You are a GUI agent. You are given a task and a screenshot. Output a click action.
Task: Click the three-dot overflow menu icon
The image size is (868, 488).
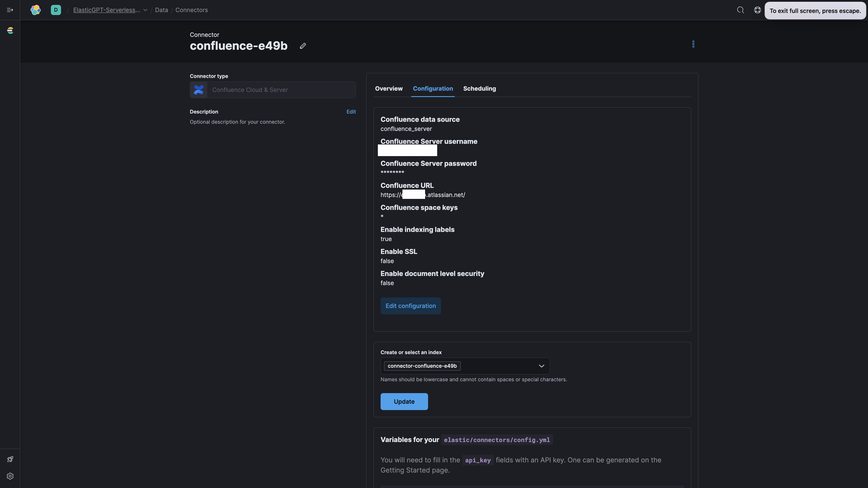pos(693,44)
